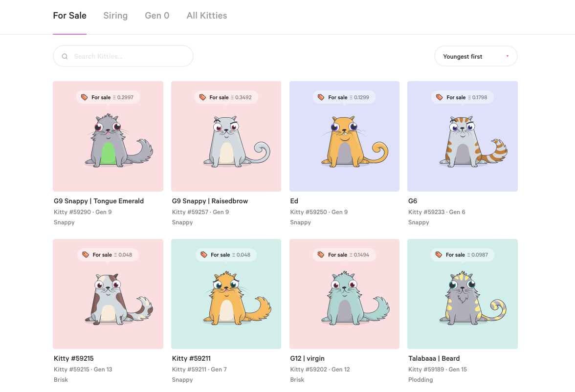
Task: Click Brisk label under Kitty #59202
Action: [297, 379]
